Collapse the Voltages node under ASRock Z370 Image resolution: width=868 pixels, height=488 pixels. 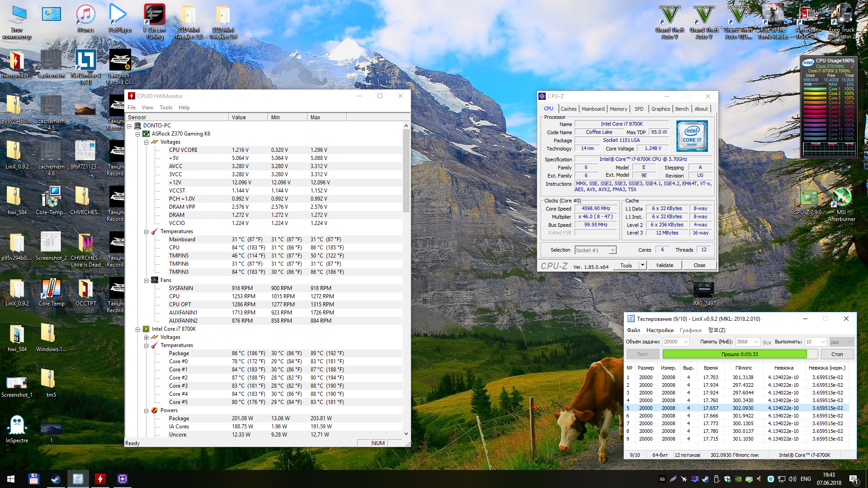coord(146,142)
